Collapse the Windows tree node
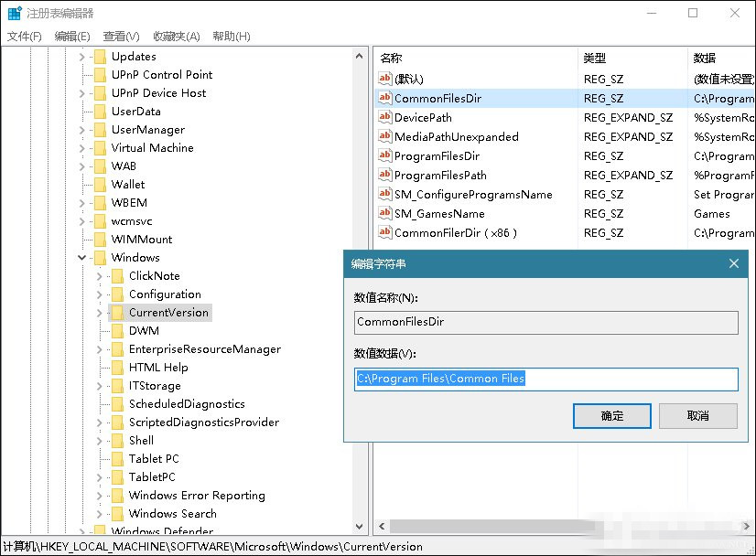This screenshot has height=556, width=756. [x=82, y=257]
